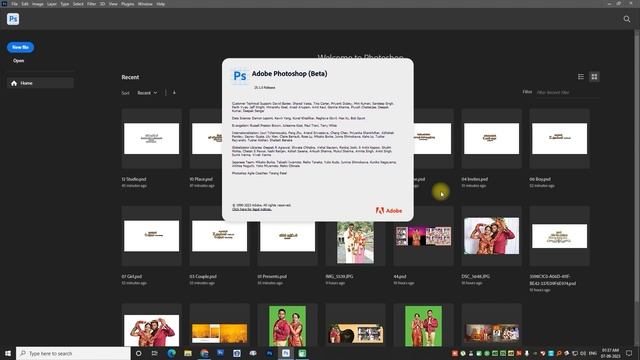
Task: Click the active Photoshop Beta taskbar icon
Action: coord(286,353)
